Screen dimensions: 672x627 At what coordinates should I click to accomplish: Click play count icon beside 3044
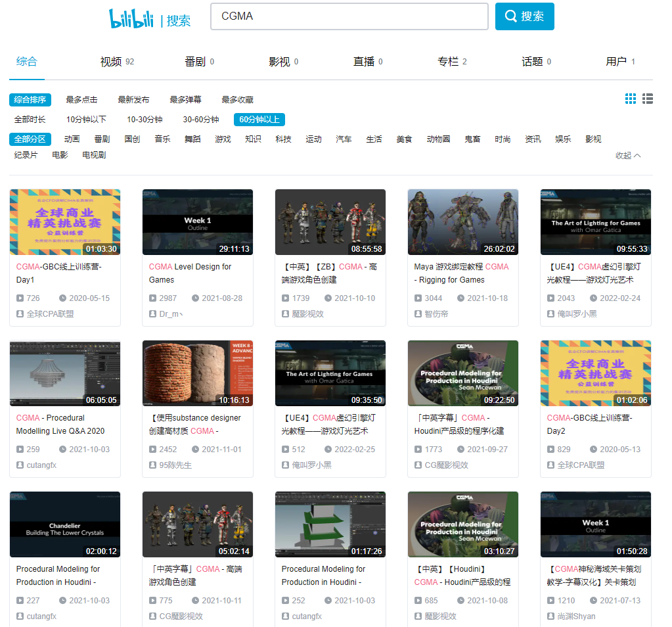click(x=418, y=298)
